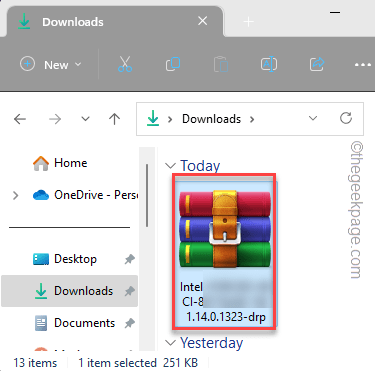This screenshot has width=375, height=371.
Task: Refresh the Downloads folder view
Action: 346,118
